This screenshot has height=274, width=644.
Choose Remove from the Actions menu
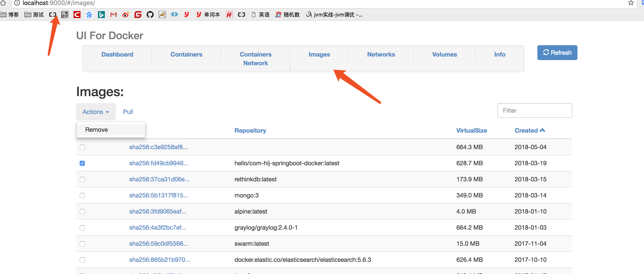(97, 130)
